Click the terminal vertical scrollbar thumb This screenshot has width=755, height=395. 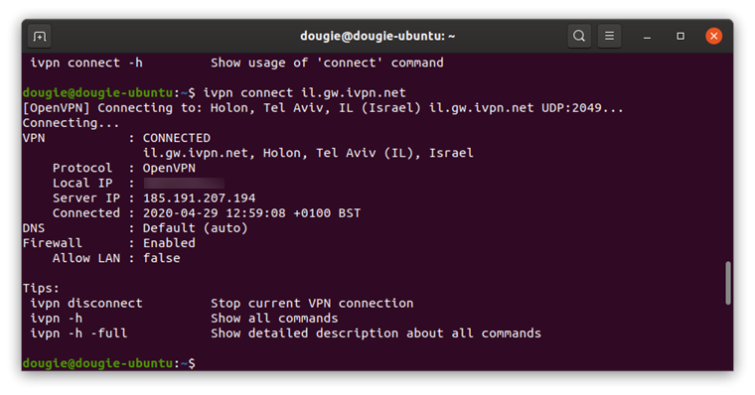(x=728, y=283)
